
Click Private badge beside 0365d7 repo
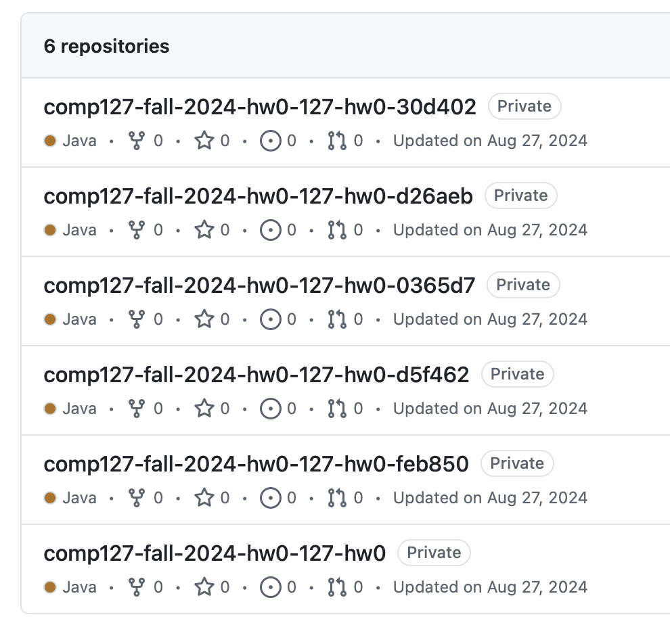click(523, 285)
